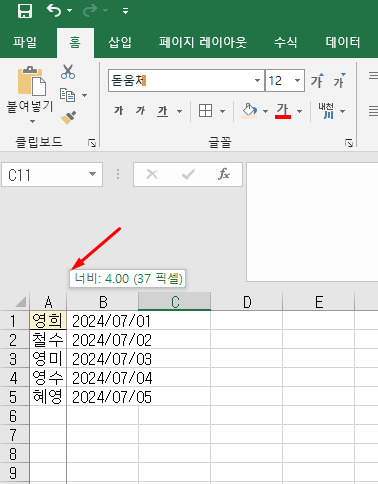Screen dimensions: 378x484
Task: Click the fx Insert Function icon
Action: tap(224, 174)
